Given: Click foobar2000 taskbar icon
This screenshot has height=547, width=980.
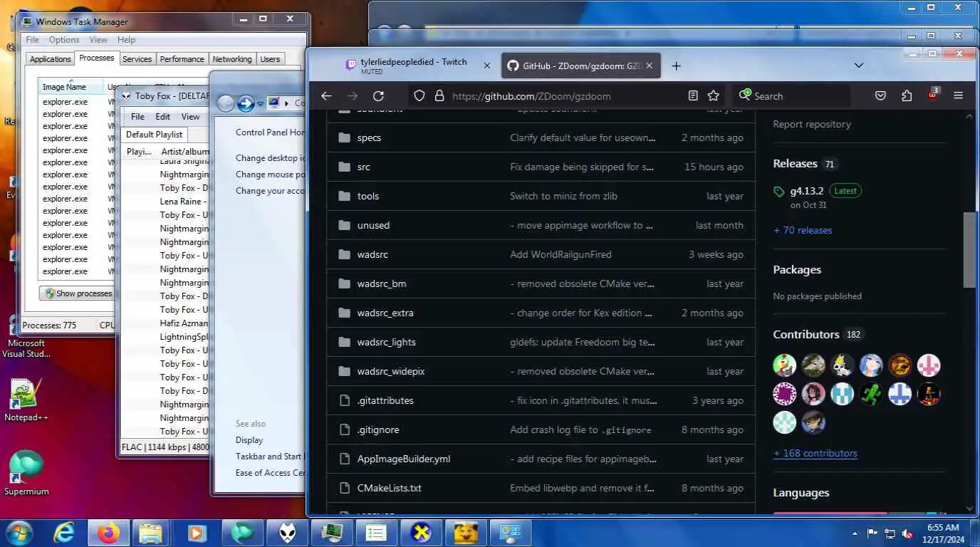Looking at the screenshot, I should pyautogui.click(x=287, y=533).
